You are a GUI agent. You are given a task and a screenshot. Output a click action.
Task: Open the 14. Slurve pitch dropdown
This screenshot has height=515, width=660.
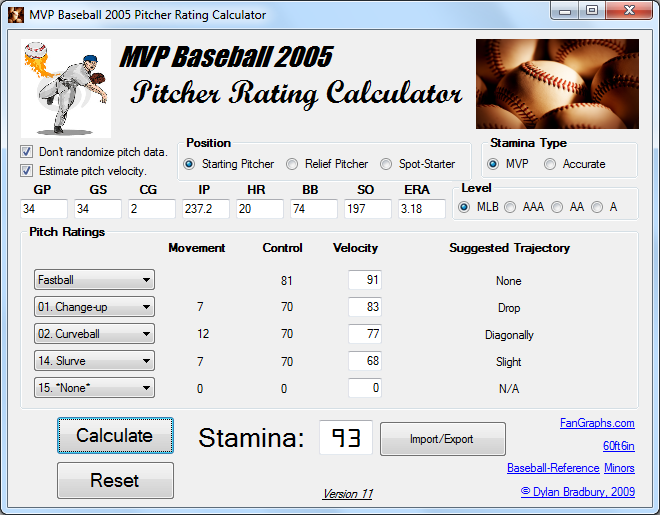[x=94, y=361]
